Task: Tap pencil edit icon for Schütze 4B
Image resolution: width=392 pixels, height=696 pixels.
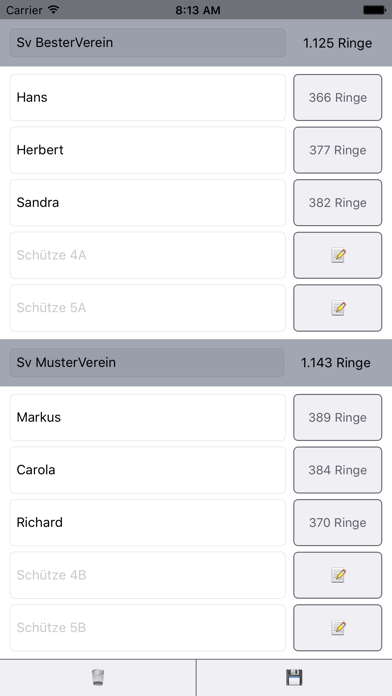Action: (x=338, y=575)
